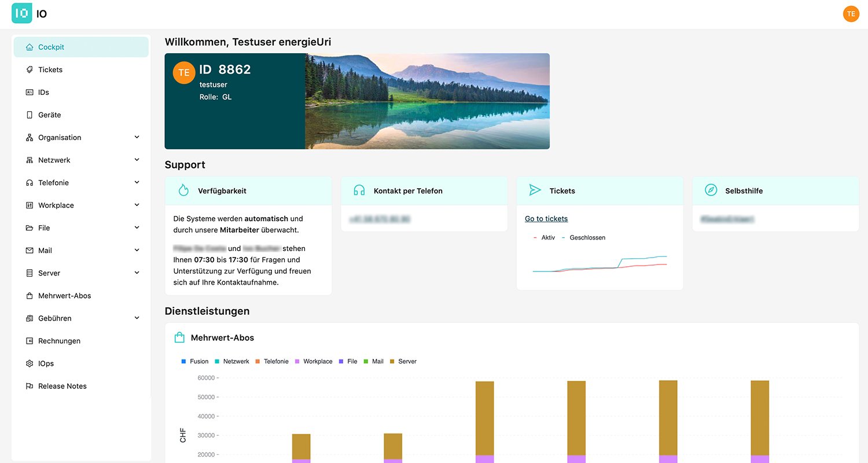Click the Tickets tag icon in sidebar
Screen dimensions: 868x463
point(30,69)
